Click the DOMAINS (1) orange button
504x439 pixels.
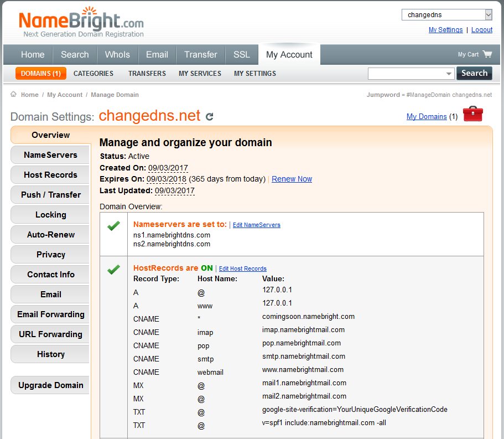tap(41, 74)
